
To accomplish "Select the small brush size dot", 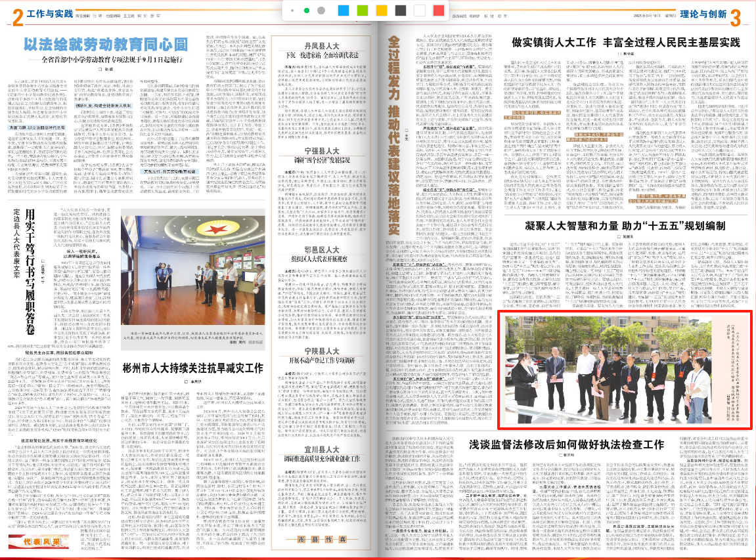I will coord(292,11).
